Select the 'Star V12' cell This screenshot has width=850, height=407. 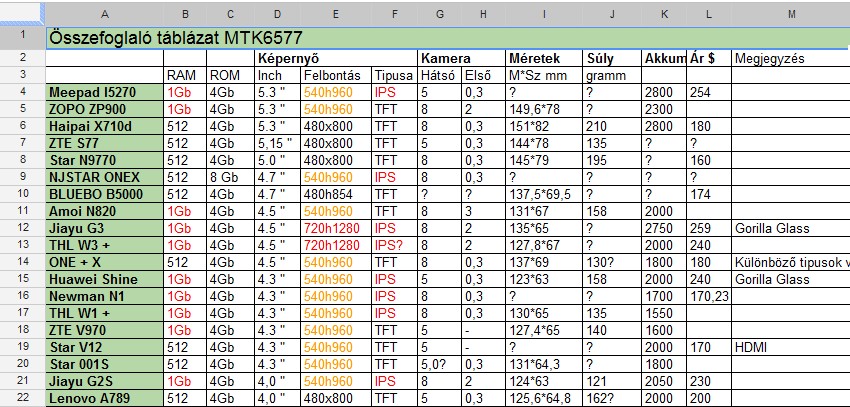pyautogui.click(x=105, y=347)
